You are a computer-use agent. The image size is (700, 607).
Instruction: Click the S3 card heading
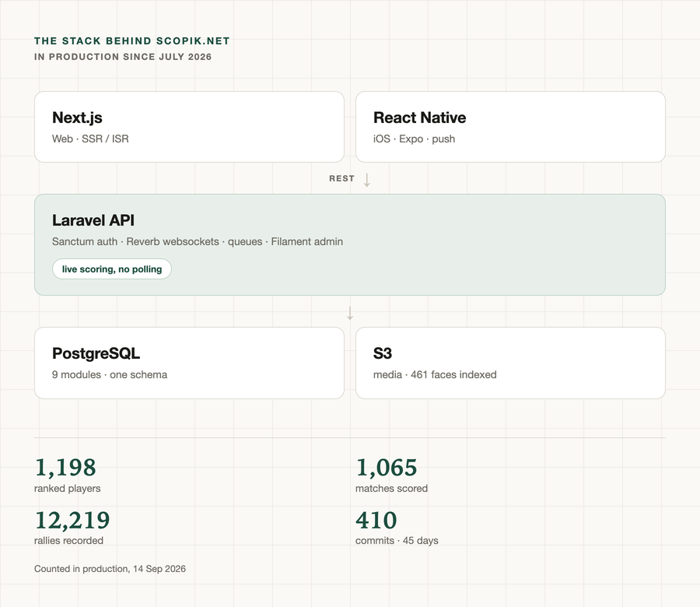[383, 353]
